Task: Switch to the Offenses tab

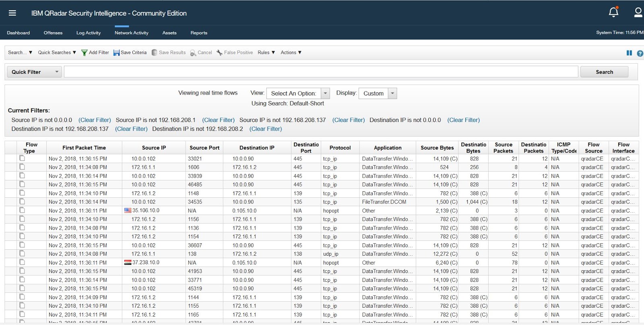Action: pyautogui.click(x=53, y=33)
